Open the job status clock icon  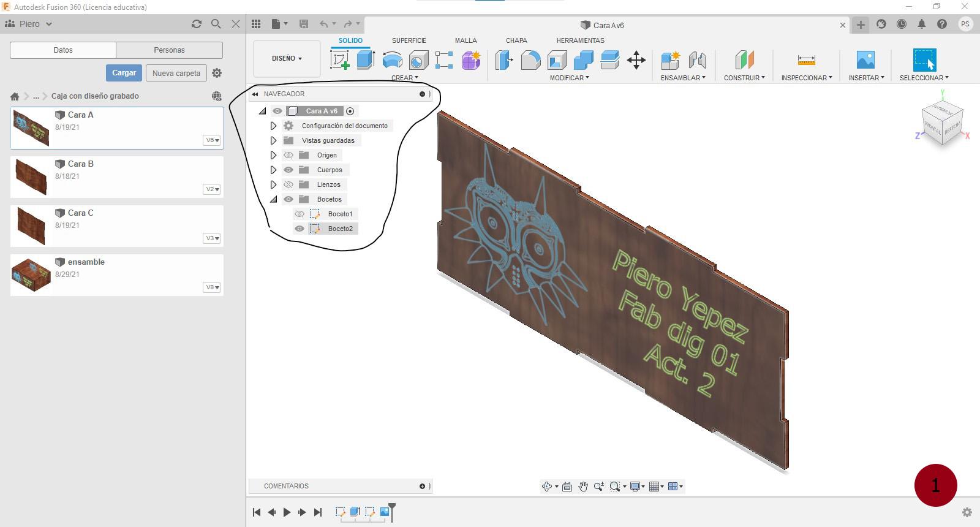point(902,24)
